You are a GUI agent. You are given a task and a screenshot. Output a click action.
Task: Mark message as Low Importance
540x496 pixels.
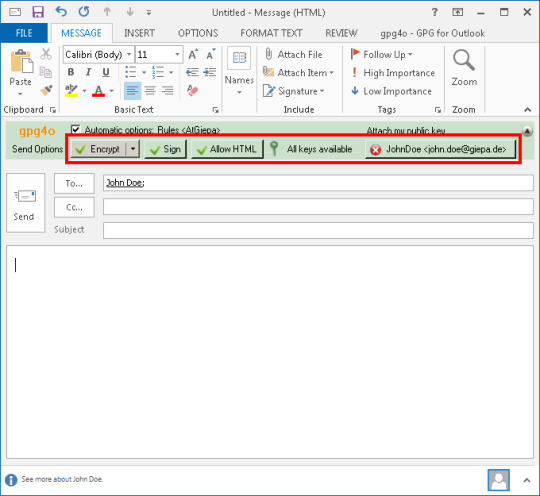(391, 91)
